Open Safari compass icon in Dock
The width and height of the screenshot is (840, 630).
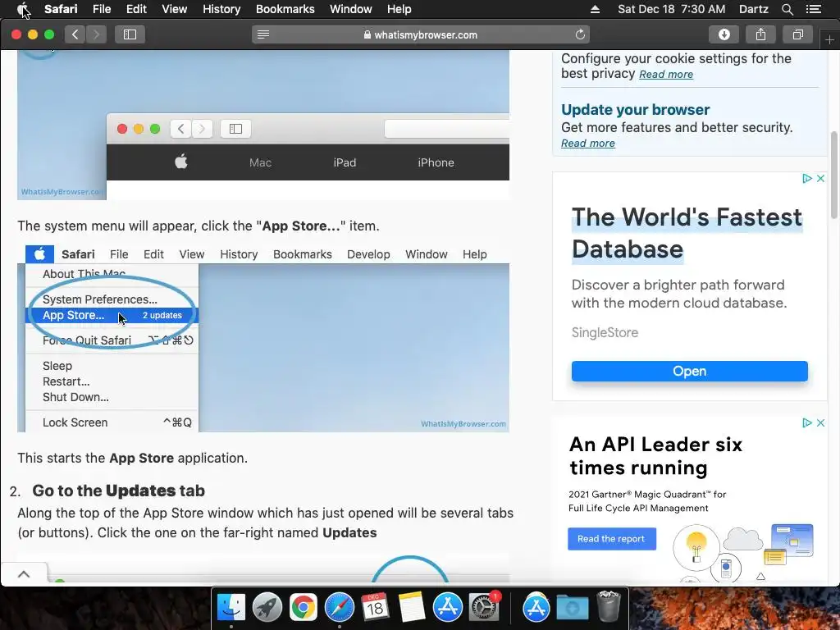[x=339, y=607]
